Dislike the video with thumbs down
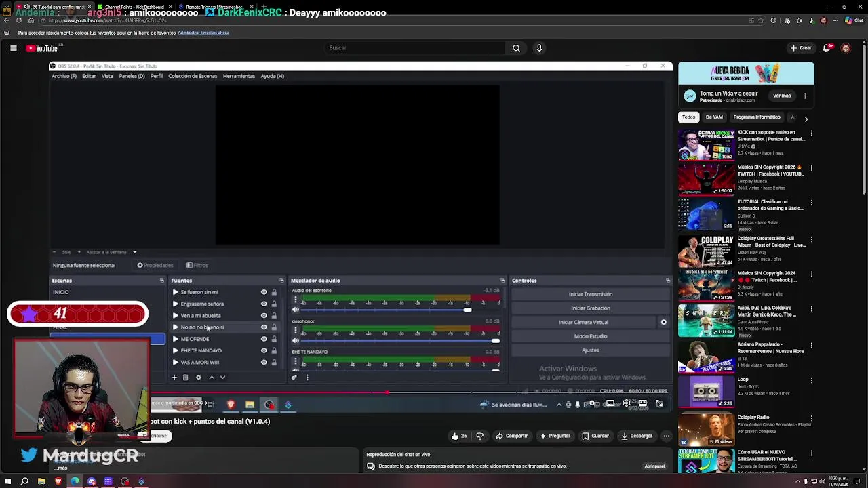This screenshot has height=488, width=868. click(x=479, y=436)
